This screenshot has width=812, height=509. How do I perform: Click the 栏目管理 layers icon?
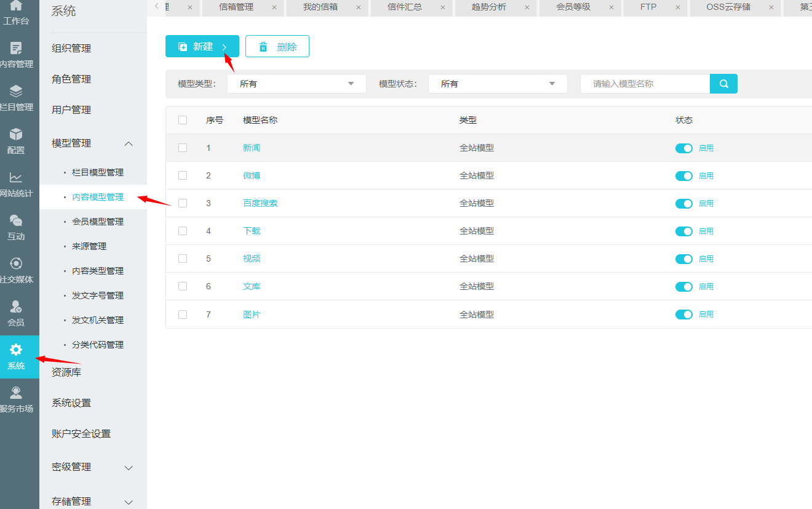pyautogui.click(x=16, y=92)
